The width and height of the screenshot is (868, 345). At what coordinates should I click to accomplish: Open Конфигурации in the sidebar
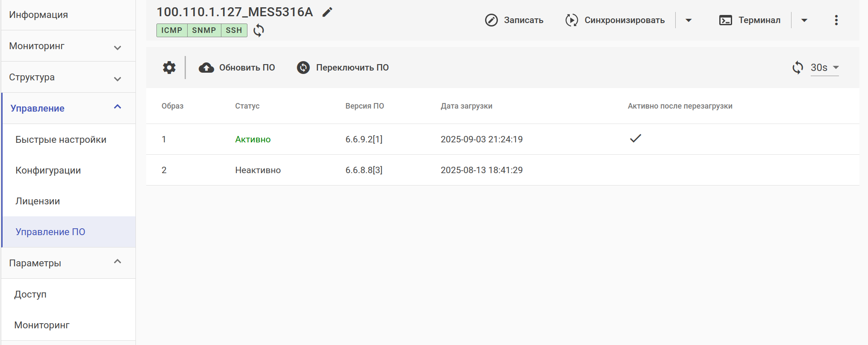48,170
